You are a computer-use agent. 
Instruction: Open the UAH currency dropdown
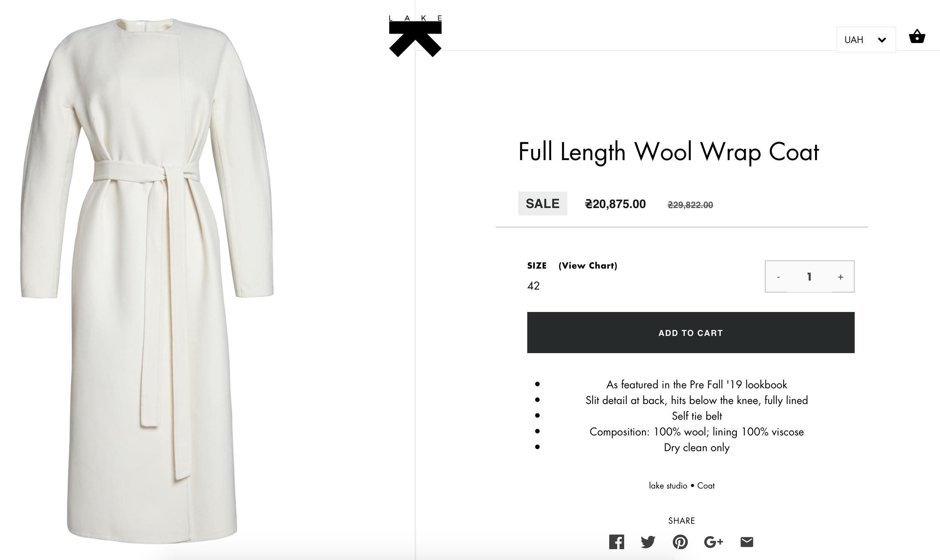coord(866,40)
